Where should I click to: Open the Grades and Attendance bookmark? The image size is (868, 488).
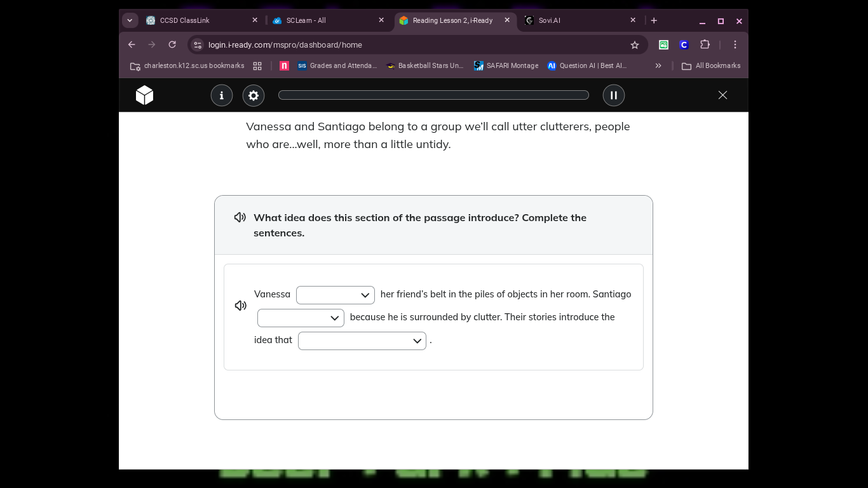click(337, 65)
